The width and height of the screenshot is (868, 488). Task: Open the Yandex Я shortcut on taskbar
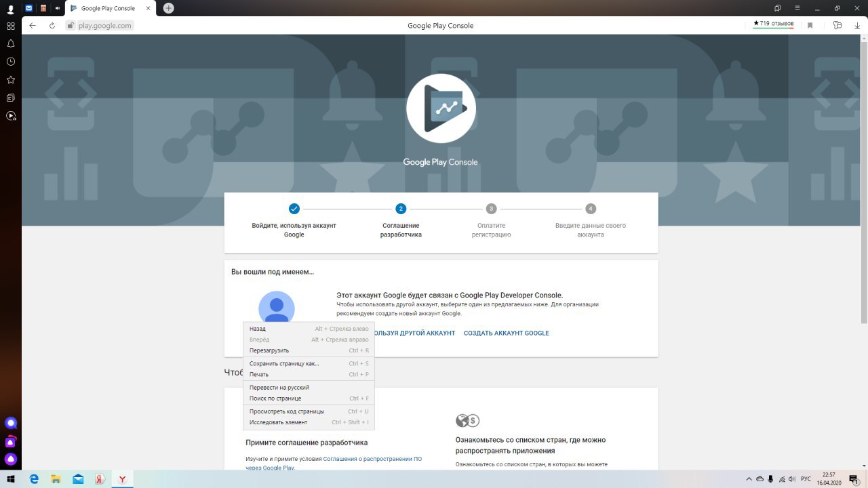(100, 479)
